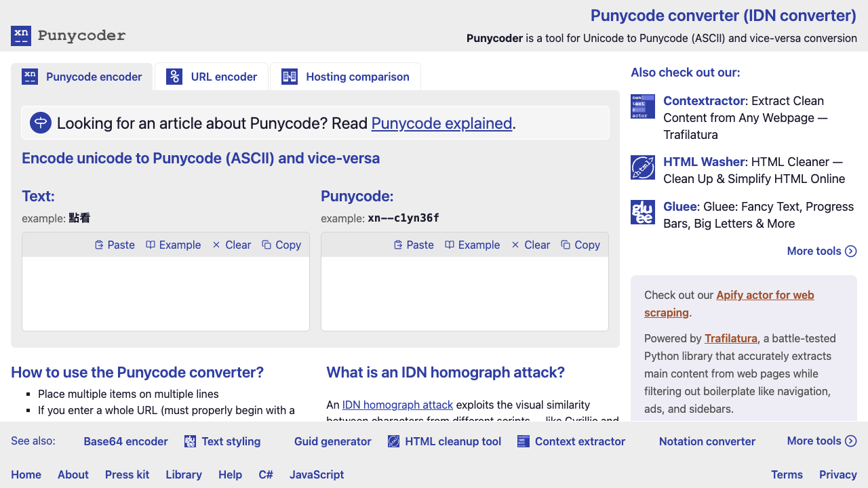Paste into the Text box
Viewport: 868px width, 488px height.
(x=115, y=245)
